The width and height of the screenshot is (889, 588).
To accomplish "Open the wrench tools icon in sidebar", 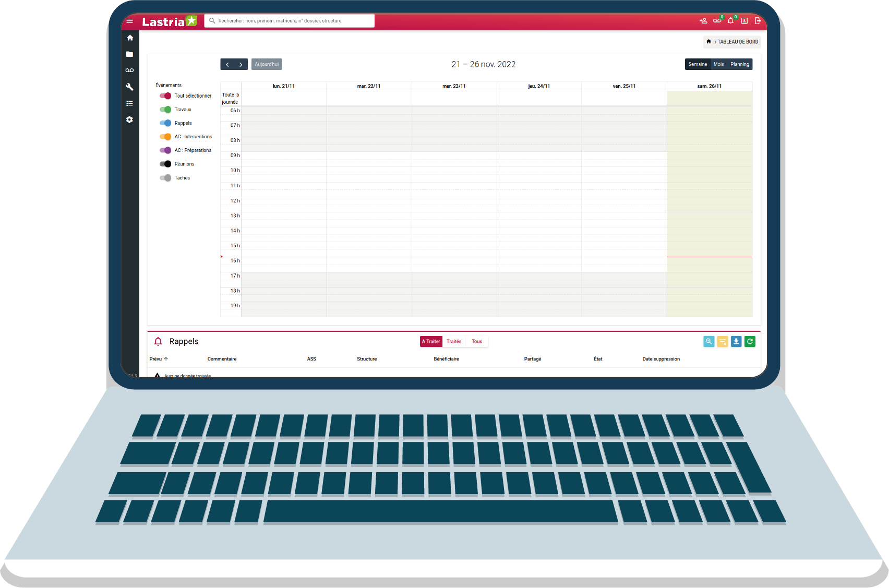I will pos(130,87).
